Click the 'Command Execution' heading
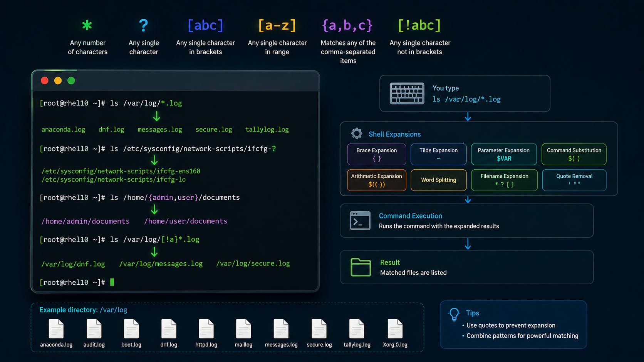The height and width of the screenshot is (362, 644). tap(410, 216)
